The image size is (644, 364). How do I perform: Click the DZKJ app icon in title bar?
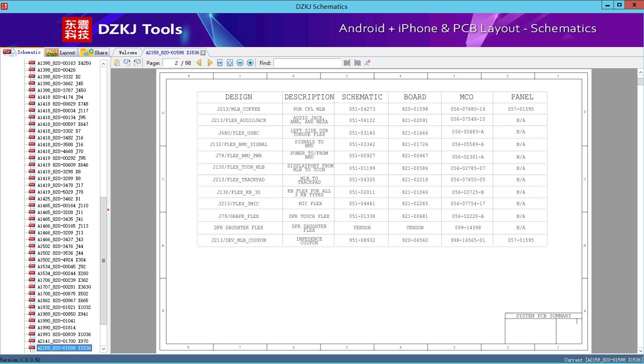[4, 6]
